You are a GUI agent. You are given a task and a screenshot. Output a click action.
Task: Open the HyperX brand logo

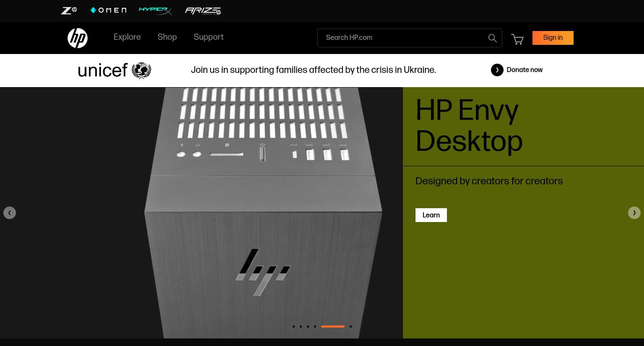tap(156, 11)
